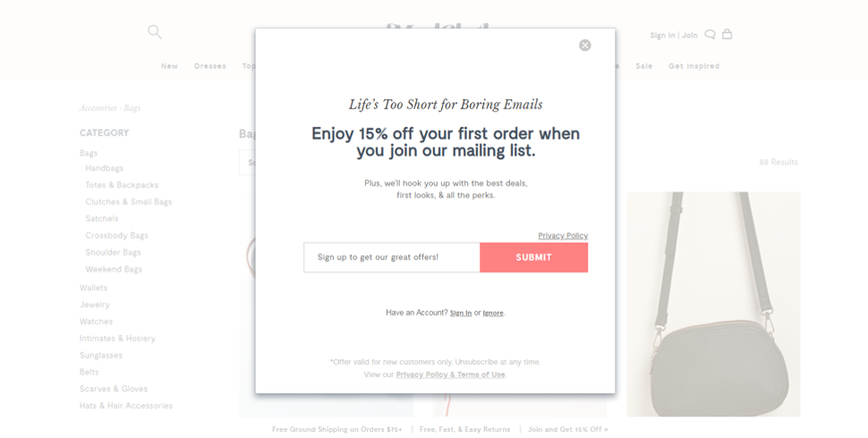868x438 pixels.
Task: Click Sign In in the header
Action: [x=662, y=36]
